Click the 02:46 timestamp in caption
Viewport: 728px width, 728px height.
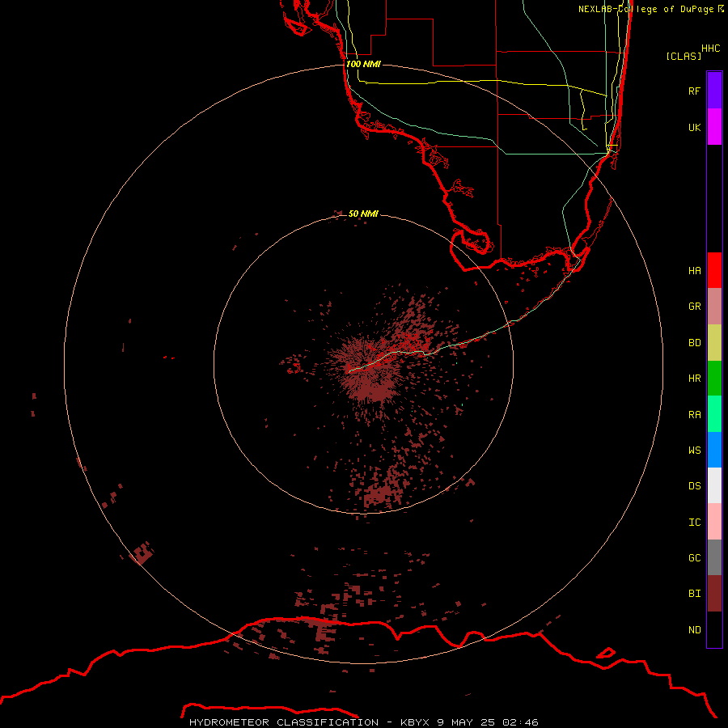click(x=518, y=722)
